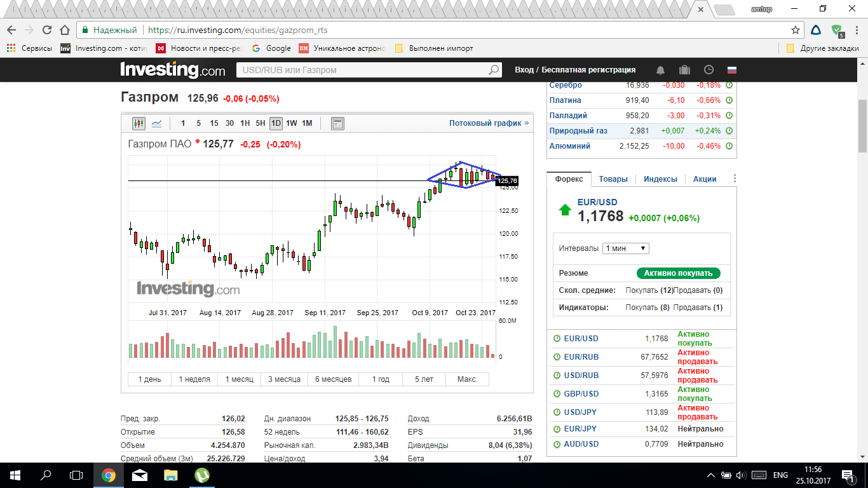This screenshot has height=488, width=868.
Task: Select 1 год chart range
Action: 381,379
